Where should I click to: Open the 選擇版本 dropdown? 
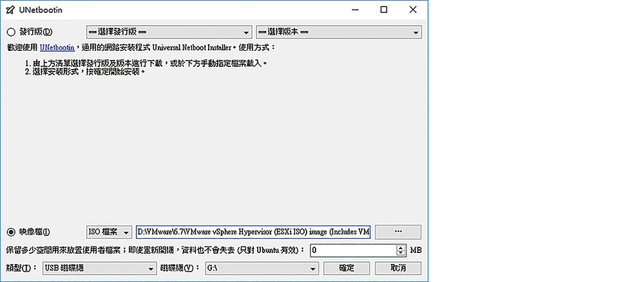coord(338,32)
